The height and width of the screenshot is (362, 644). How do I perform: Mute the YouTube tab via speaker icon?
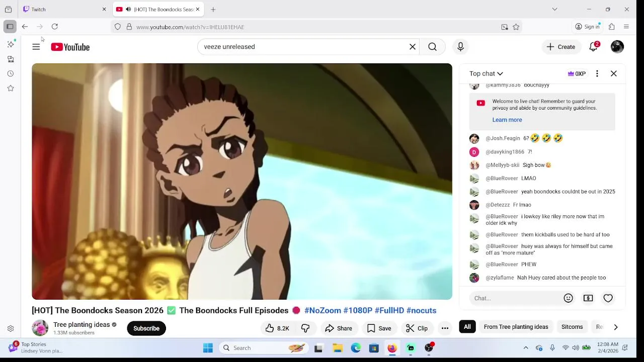(x=128, y=9)
